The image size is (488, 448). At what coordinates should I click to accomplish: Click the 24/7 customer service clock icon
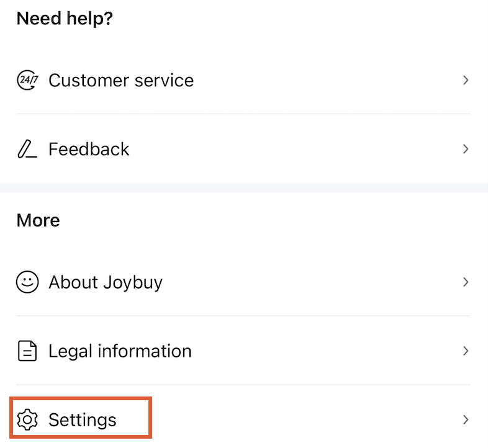coord(27,81)
